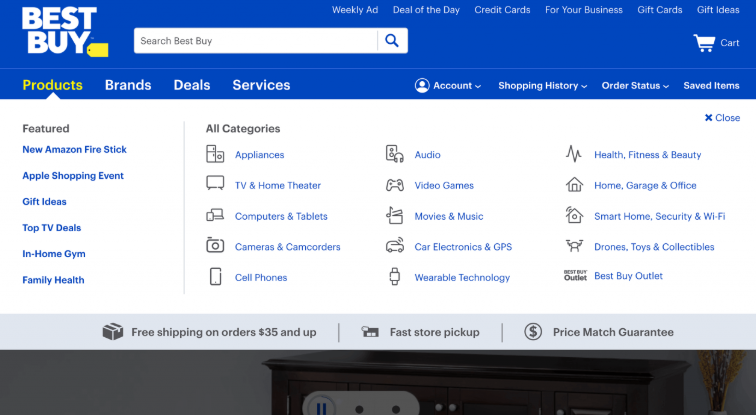Screen dimensions: 756x415
Task: Click the Home, Garage & Office icon
Action: point(574,185)
